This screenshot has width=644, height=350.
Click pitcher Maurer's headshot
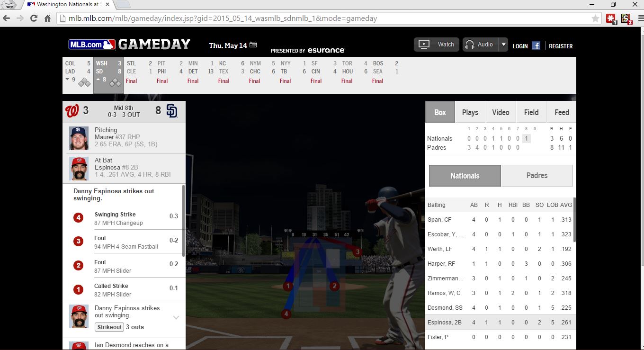click(x=79, y=138)
